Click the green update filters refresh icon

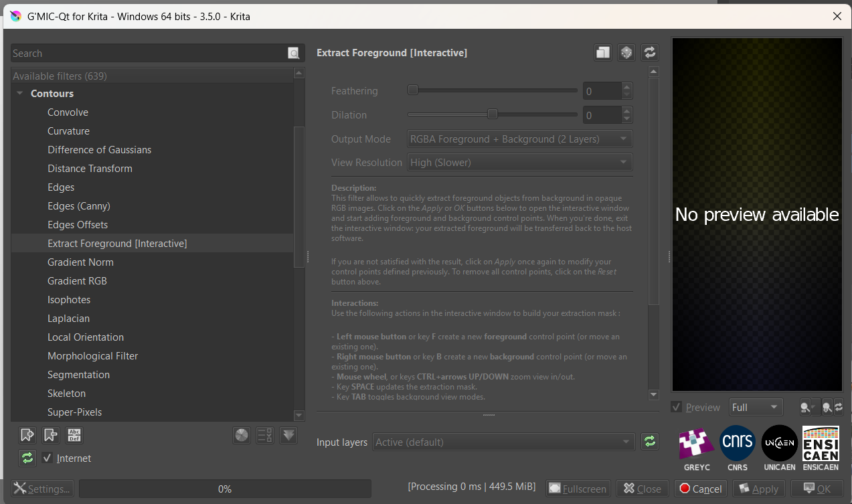27,458
